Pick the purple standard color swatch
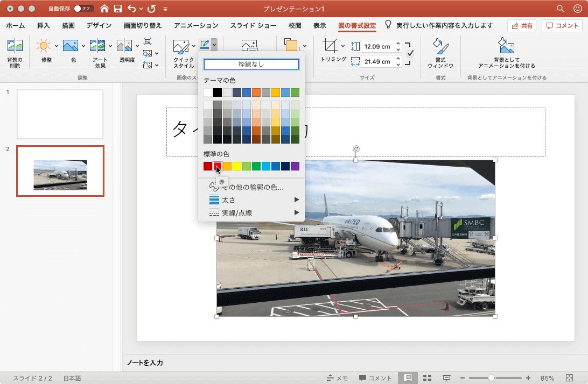588x384 pixels. point(295,166)
